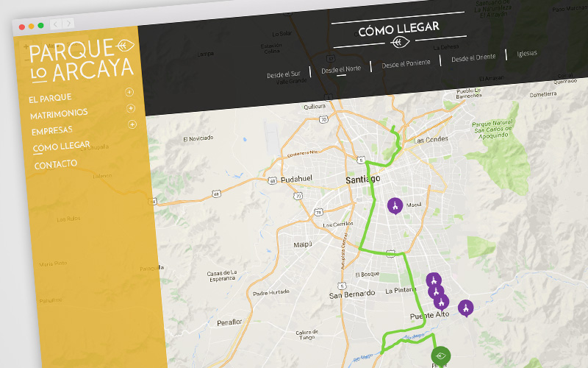This screenshot has width=588, height=368.
Task: Open the El Parque menu item
Action: point(50,99)
